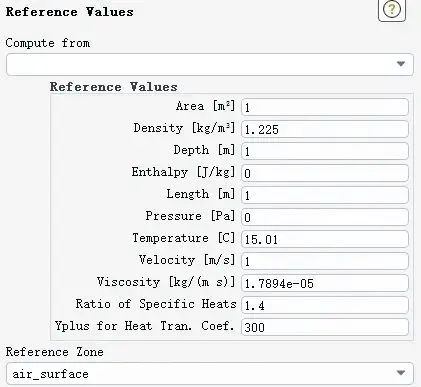Image resolution: width=421 pixels, height=387 pixels.
Task: Select the Depth input field
Action: 325,151
